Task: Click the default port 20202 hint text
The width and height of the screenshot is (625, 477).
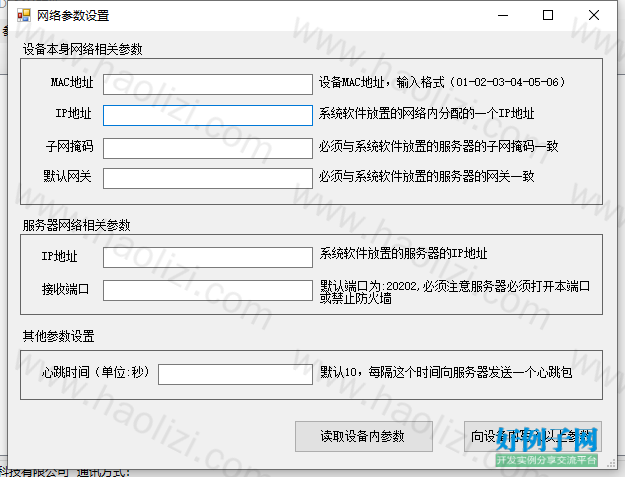Action: pyautogui.click(x=455, y=292)
